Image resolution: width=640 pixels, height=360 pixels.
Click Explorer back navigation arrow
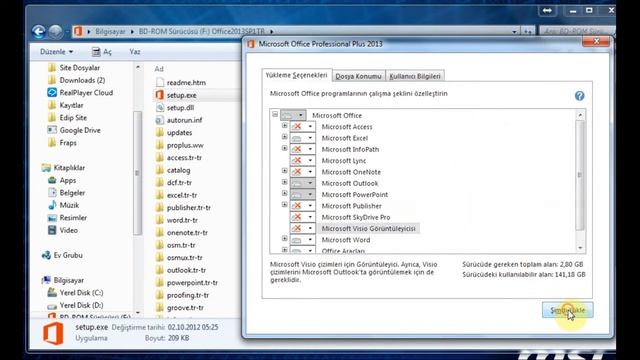pos(38,31)
